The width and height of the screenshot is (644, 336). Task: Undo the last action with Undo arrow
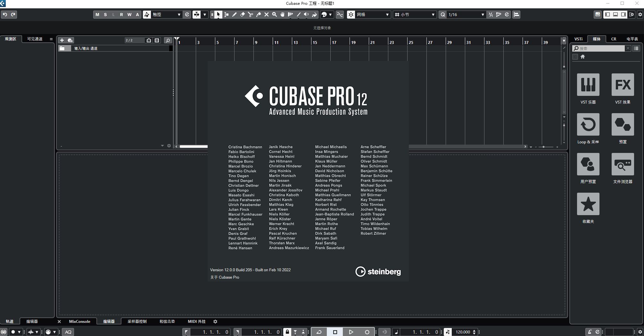(x=5, y=14)
